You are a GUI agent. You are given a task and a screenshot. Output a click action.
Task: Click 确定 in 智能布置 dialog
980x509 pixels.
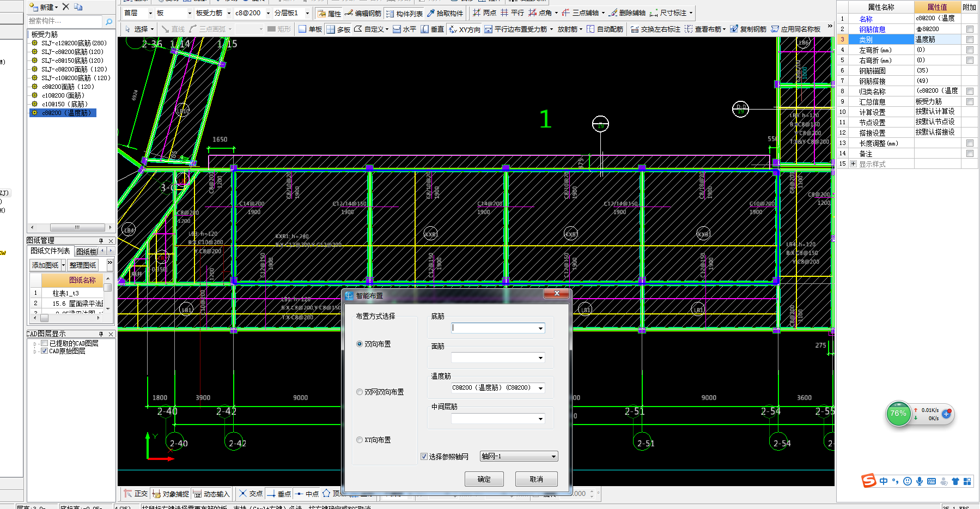click(x=484, y=479)
